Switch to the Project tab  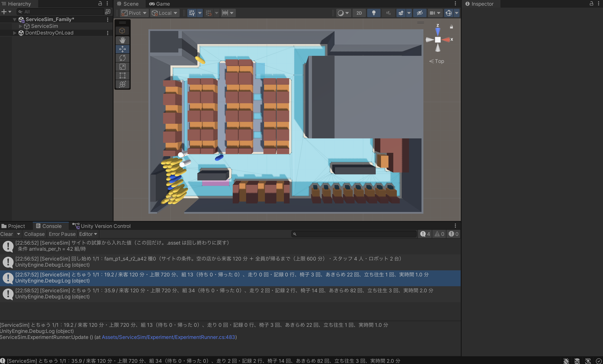click(13, 226)
